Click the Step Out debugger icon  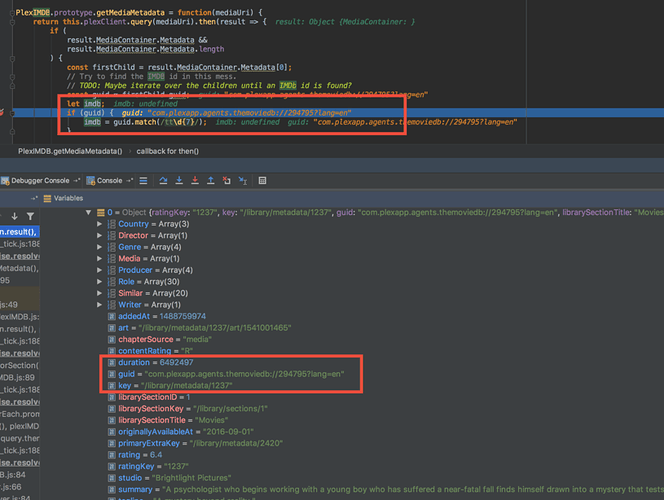212,181
